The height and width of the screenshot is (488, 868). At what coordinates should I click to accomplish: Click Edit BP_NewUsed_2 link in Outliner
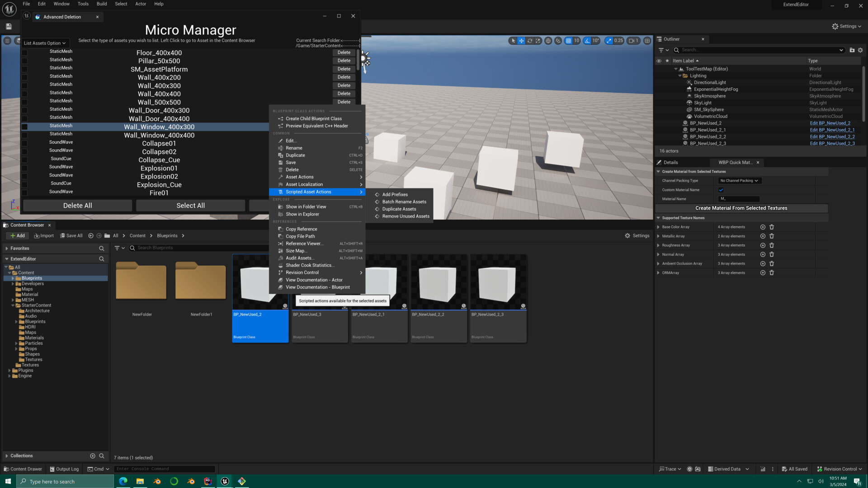830,123
